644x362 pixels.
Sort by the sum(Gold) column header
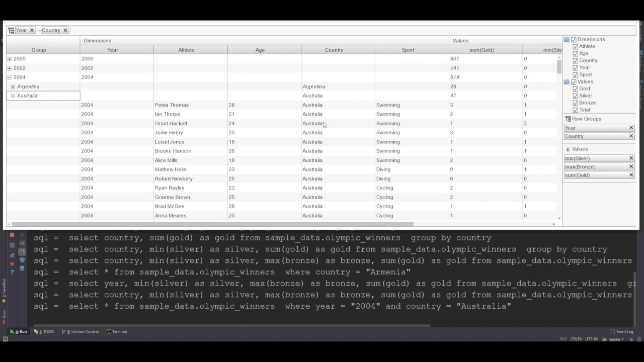pos(486,50)
